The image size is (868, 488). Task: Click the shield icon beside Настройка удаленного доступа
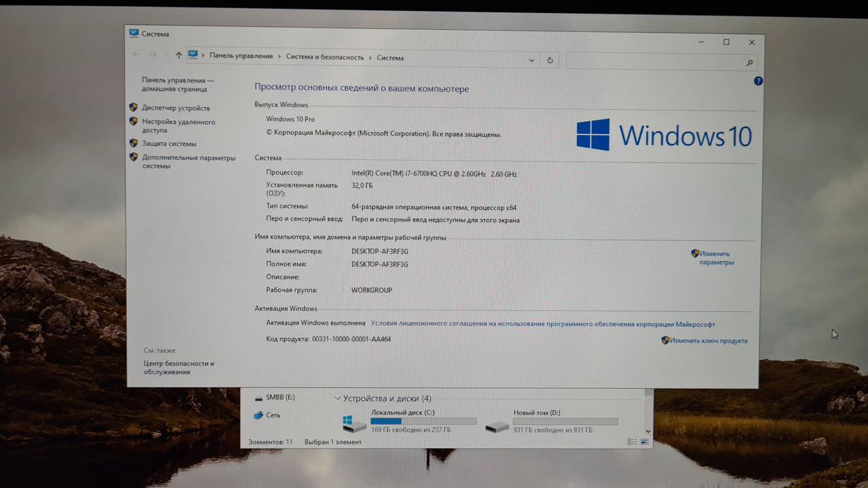[134, 121]
